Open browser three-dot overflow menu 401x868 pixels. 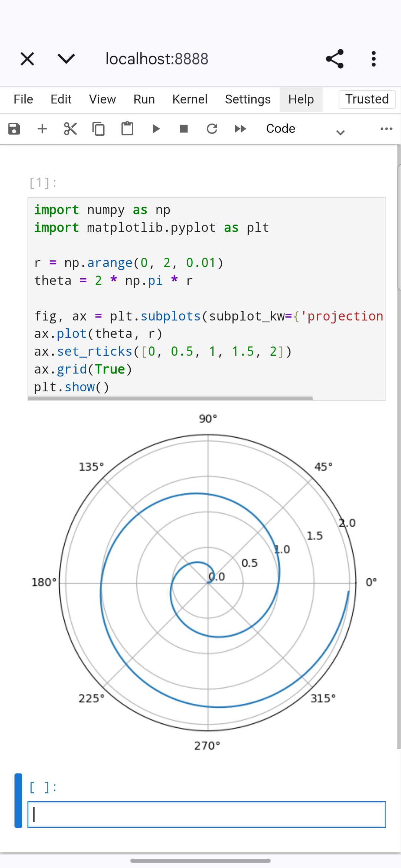point(374,59)
